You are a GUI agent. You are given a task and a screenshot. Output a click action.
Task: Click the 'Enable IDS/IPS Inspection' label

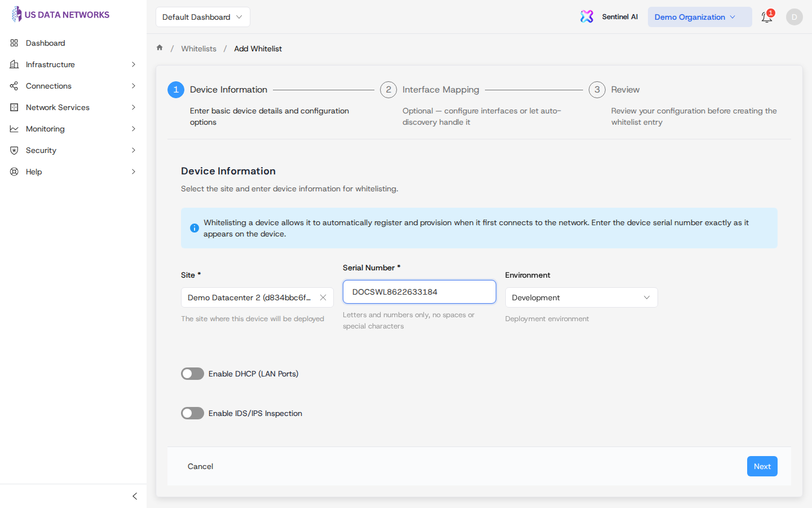[255, 413]
